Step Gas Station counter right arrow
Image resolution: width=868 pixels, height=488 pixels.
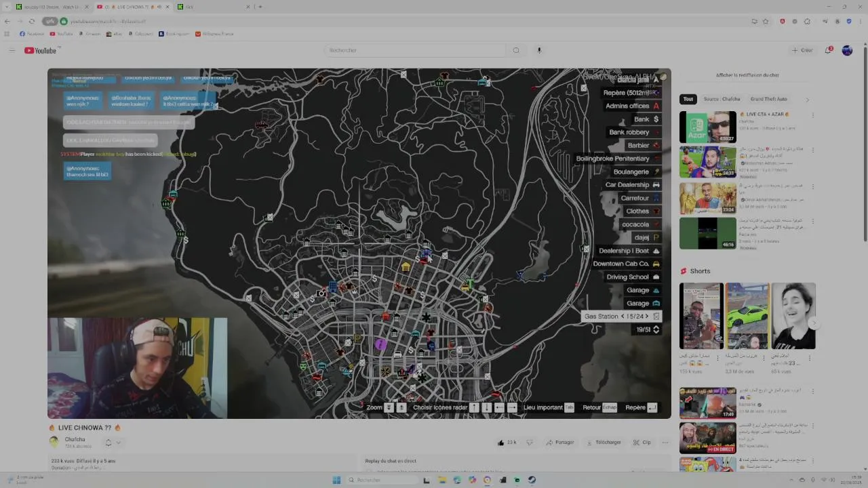tap(646, 317)
